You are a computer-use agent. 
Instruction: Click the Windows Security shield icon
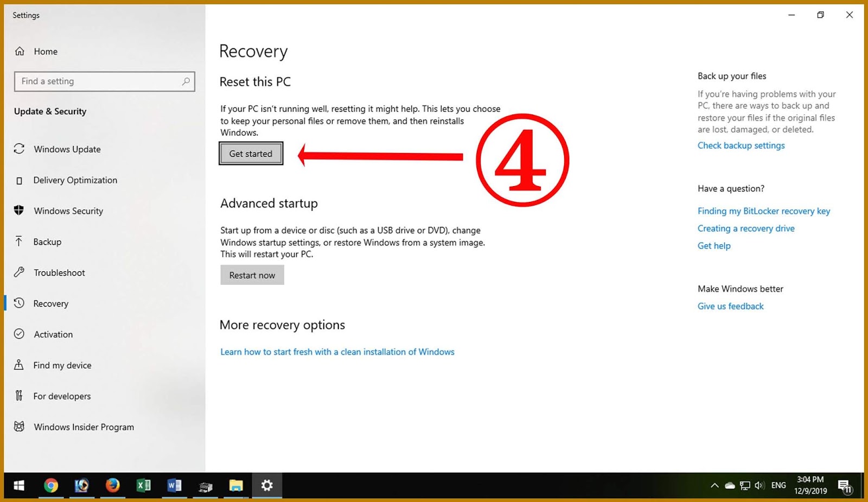click(19, 210)
